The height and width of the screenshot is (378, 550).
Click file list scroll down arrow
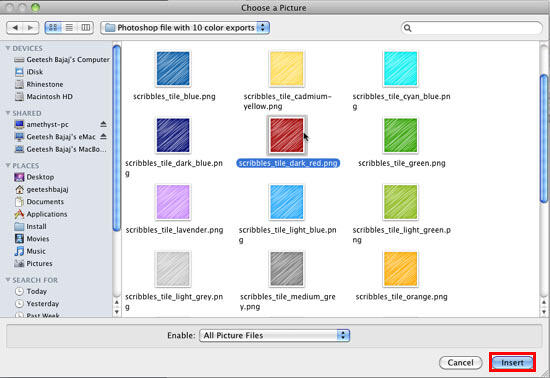[544, 312]
